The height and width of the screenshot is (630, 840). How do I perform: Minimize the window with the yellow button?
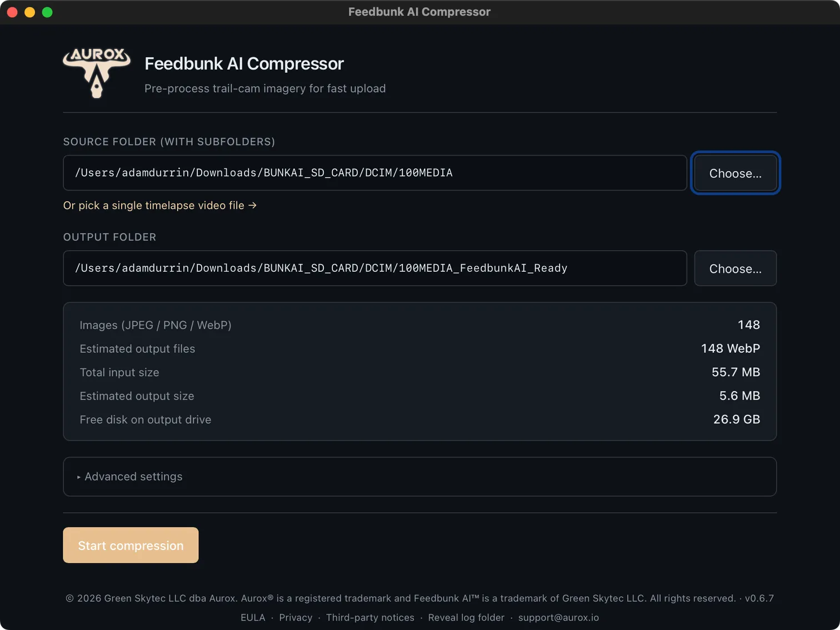pyautogui.click(x=30, y=12)
